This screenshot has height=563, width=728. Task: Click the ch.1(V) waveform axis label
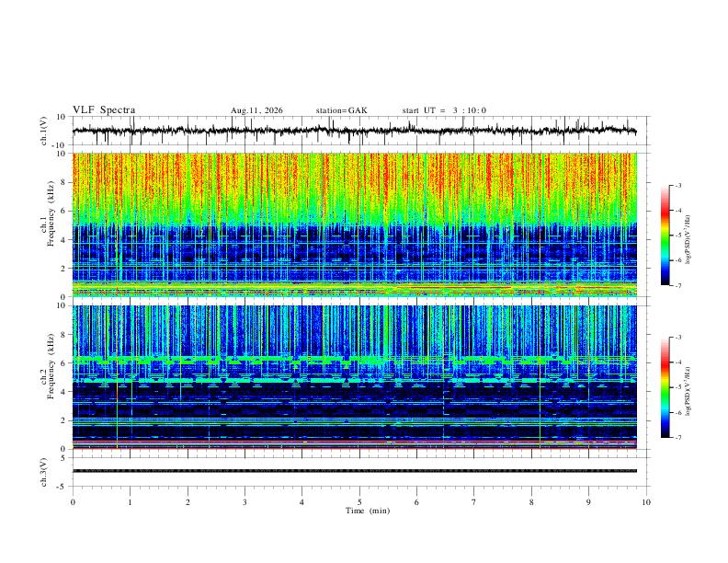(x=44, y=131)
